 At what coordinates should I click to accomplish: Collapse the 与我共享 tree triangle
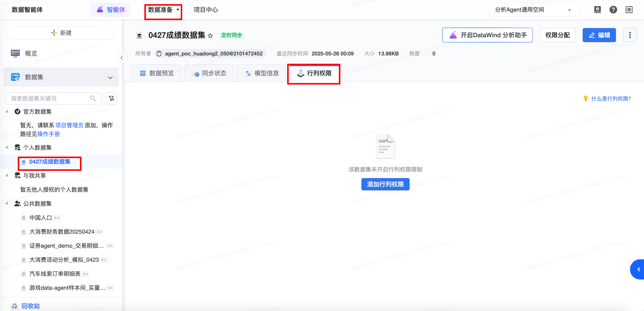click(7, 175)
